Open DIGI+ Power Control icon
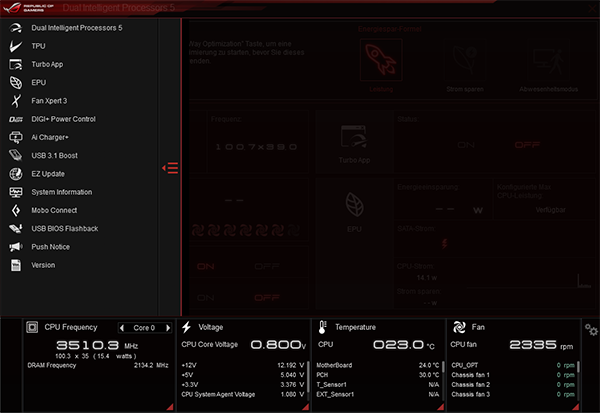 [16, 119]
